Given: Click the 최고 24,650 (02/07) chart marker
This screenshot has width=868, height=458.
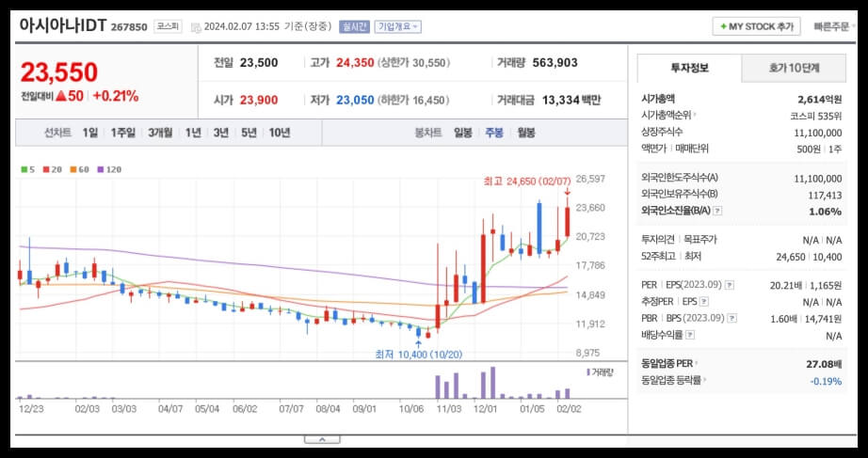Looking at the screenshot, I should [526, 181].
